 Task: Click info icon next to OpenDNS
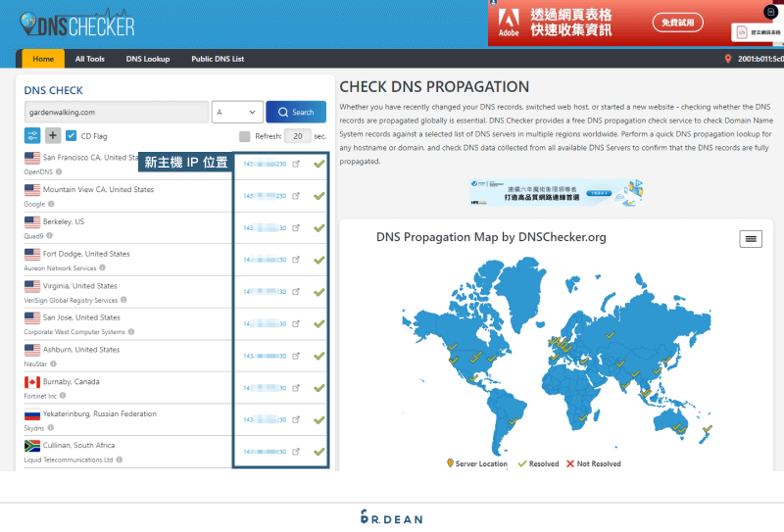click(x=59, y=171)
